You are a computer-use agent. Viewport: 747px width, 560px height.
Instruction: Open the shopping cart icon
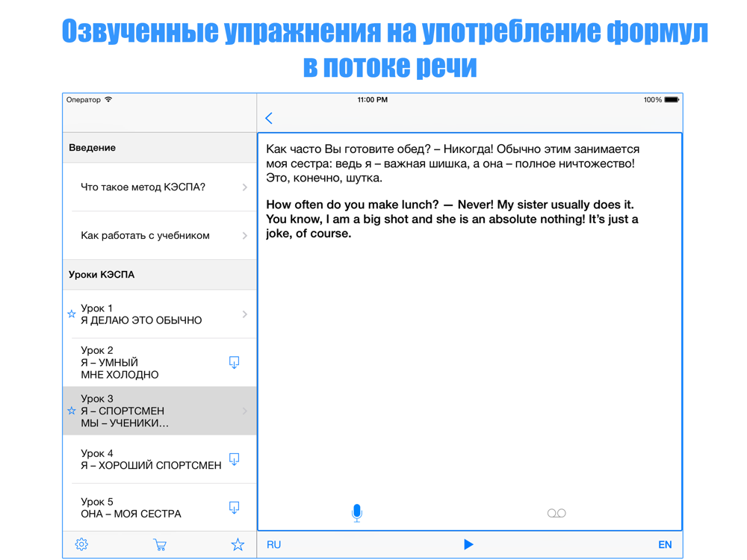(x=160, y=545)
